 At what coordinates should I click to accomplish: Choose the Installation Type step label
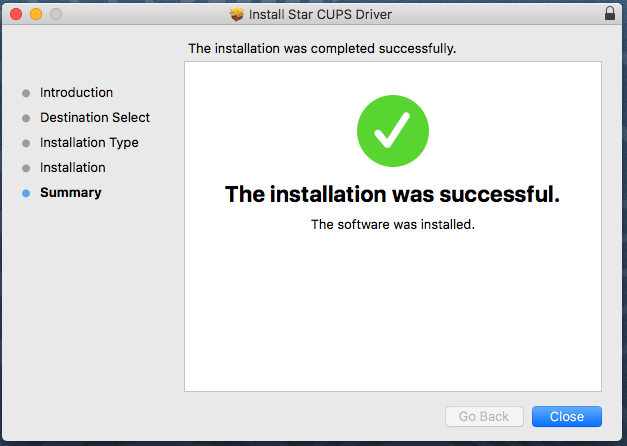point(89,143)
